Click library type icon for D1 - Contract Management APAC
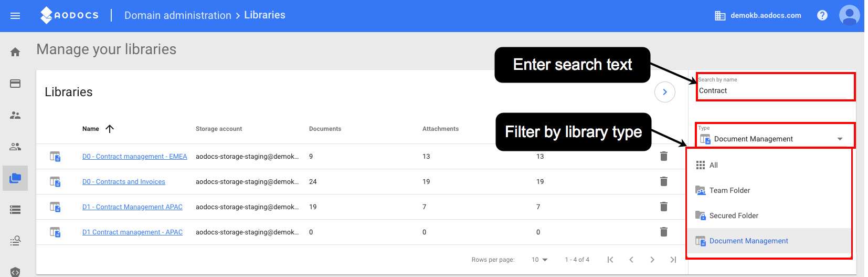The height and width of the screenshot is (277, 868). [55, 207]
